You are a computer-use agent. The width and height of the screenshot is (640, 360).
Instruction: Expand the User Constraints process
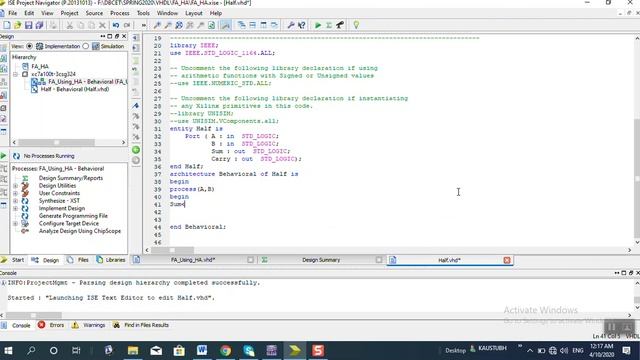click(x=15, y=193)
